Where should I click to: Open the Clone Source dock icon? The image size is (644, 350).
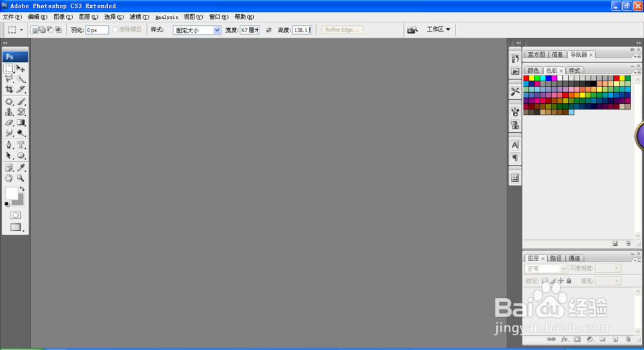click(x=515, y=124)
